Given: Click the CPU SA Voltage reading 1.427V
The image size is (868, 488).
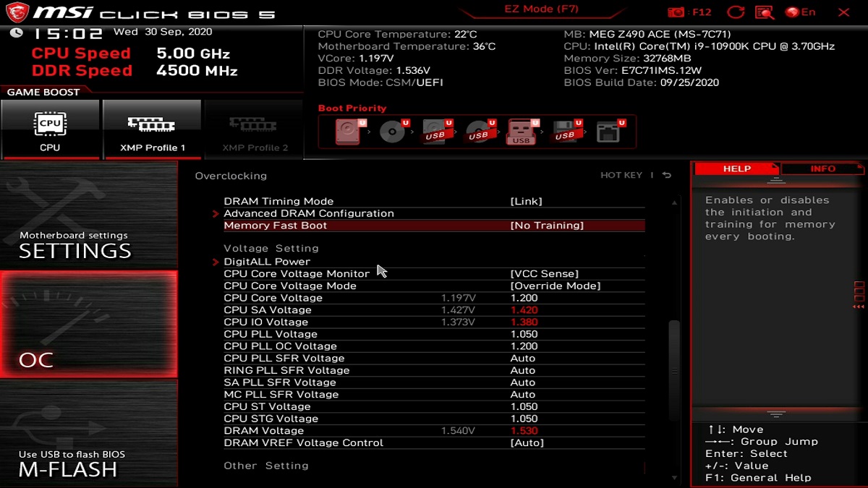Looking at the screenshot, I should coord(459,310).
